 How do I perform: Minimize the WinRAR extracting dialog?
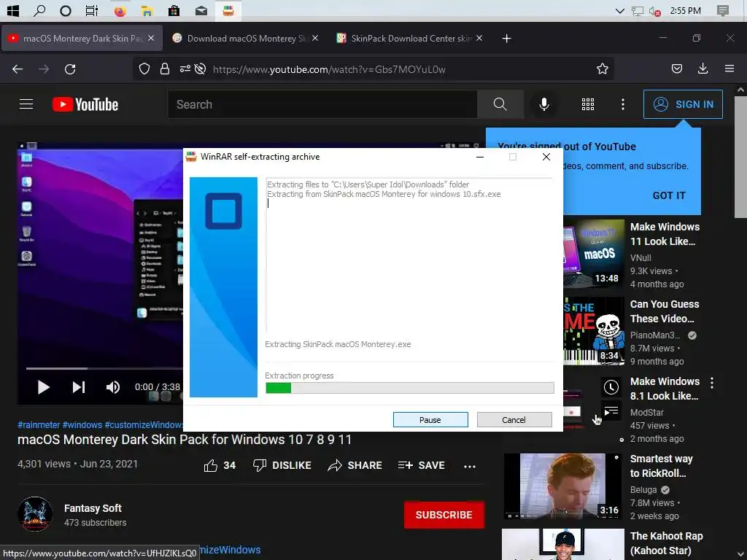click(480, 157)
